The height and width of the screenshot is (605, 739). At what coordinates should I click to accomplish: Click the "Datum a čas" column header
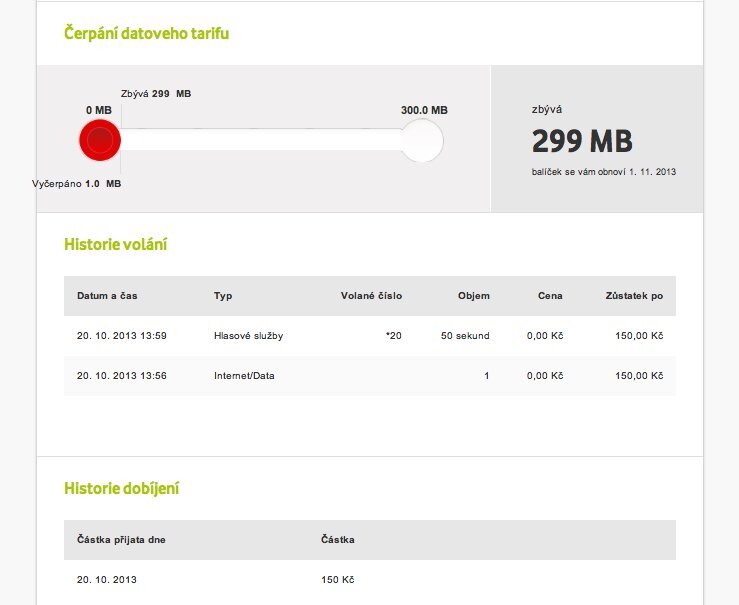(106, 296)
